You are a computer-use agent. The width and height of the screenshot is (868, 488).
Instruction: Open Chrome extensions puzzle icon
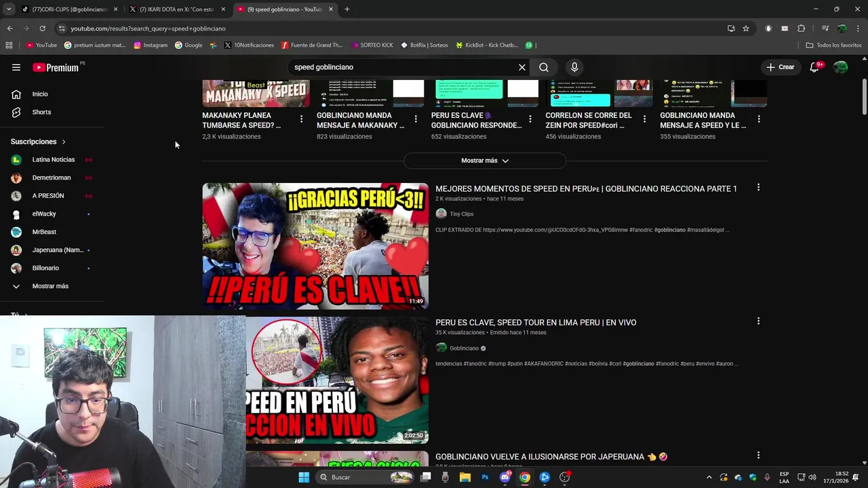pos(802,28)
